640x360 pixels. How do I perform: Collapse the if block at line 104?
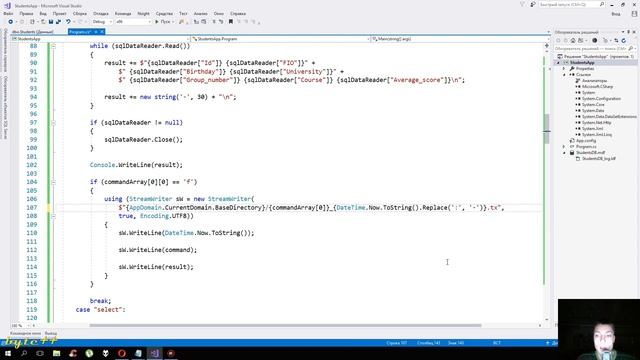tap(53, 182)
